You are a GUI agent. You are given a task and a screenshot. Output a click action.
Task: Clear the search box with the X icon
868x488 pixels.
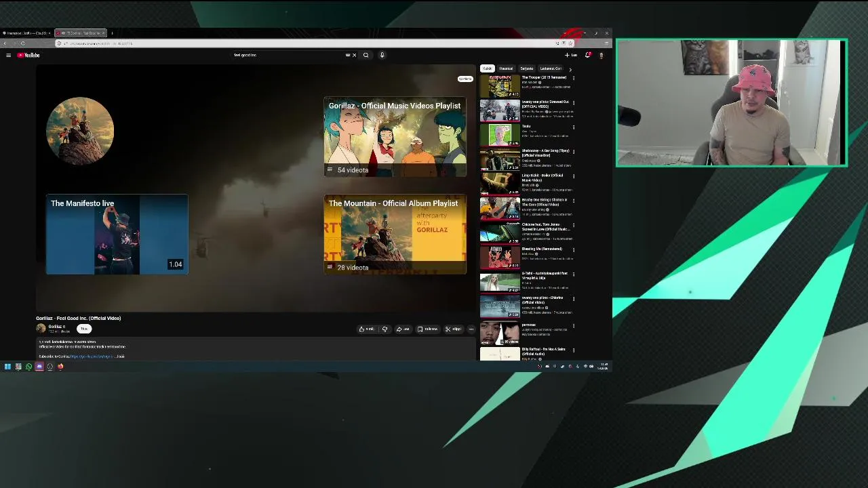coord(354,55)
